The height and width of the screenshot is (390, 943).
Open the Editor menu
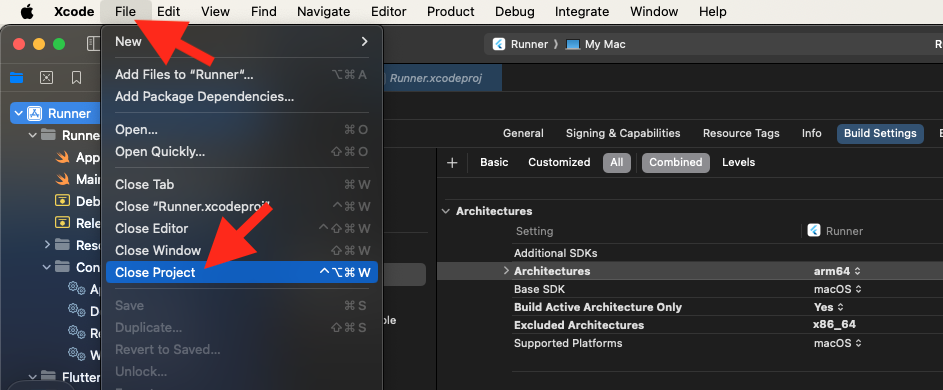pos(389,11)
